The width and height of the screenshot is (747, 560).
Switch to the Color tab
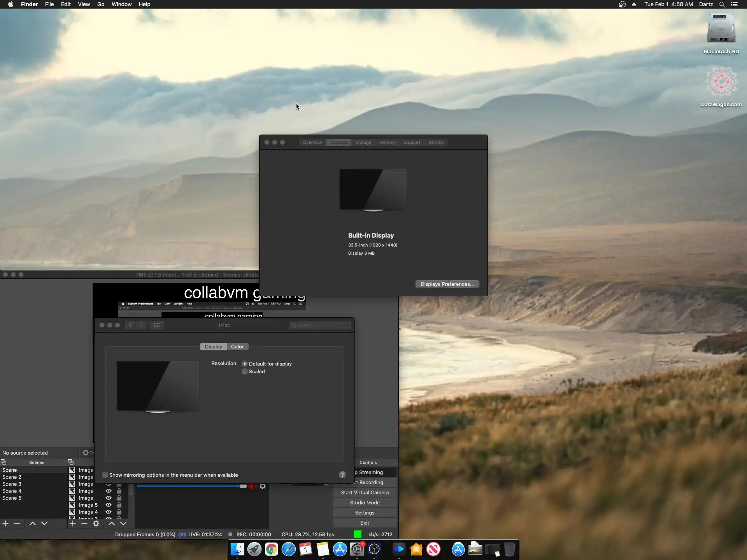point(237,346)
